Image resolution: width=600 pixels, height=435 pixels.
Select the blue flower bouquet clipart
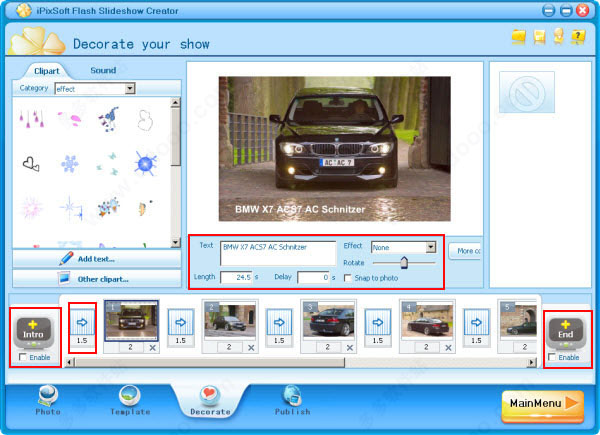click(109, 119)
